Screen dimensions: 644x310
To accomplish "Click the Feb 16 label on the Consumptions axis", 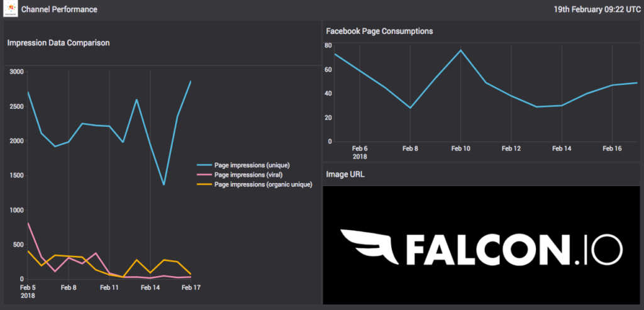I will coord(611,149).
